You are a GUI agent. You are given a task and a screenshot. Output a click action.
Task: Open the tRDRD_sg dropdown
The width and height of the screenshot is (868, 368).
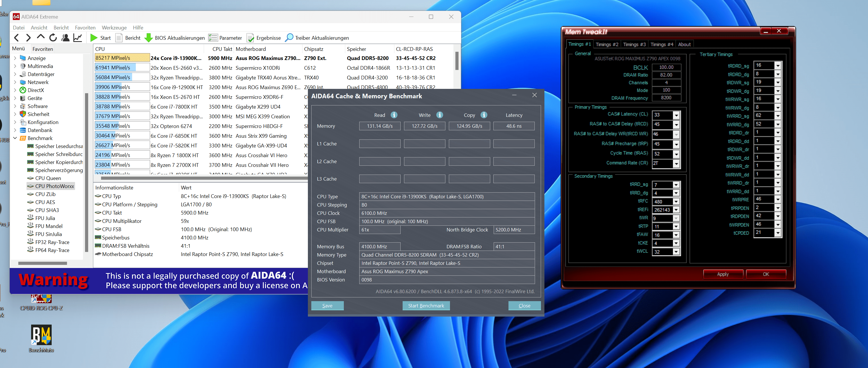[778, 65]
